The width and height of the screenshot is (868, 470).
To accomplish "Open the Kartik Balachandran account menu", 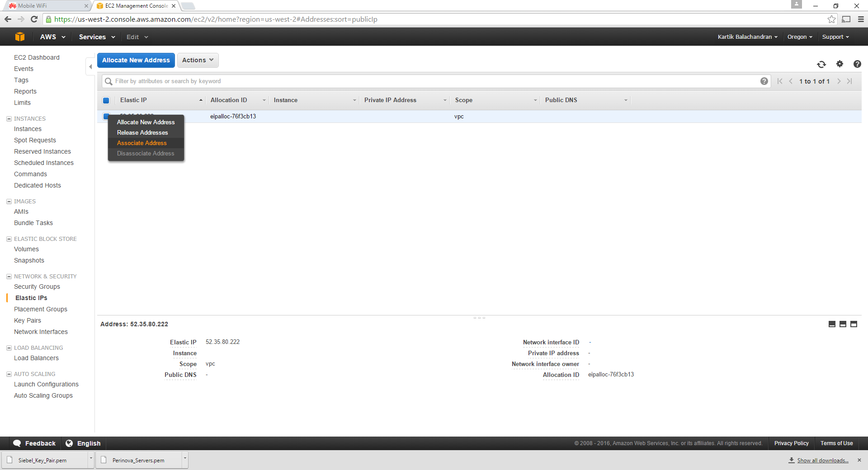I will pos(747,37).
